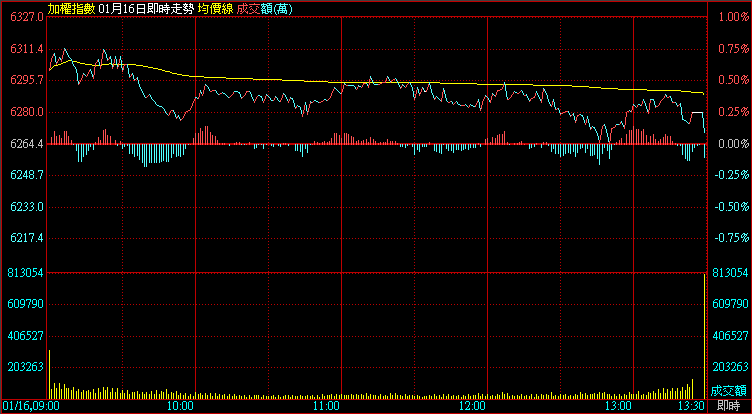Screen dimensions: 752x414
Task: Click the 成交額 label at bottom right
Action: click(729, 390)
